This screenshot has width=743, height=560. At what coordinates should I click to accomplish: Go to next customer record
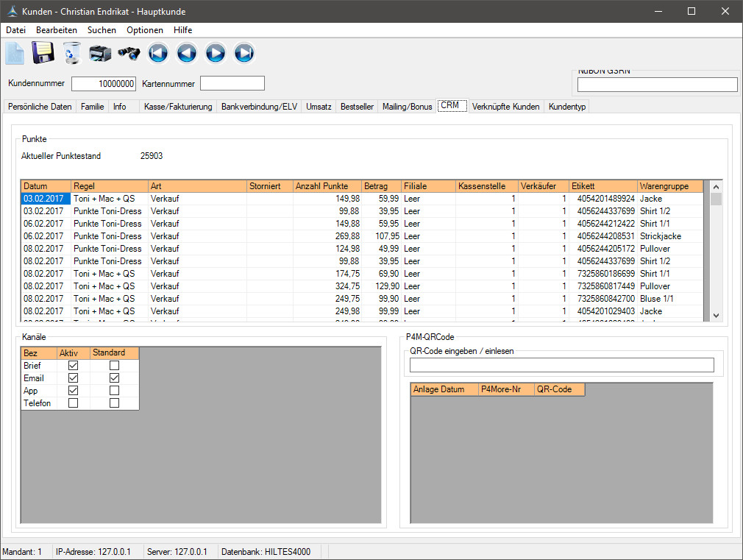click(x=216, y=53)
